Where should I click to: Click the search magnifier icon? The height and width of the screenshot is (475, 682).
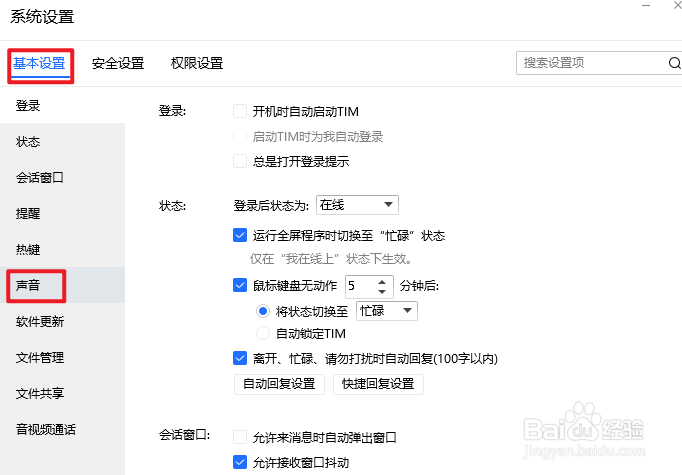coord(674,63)
